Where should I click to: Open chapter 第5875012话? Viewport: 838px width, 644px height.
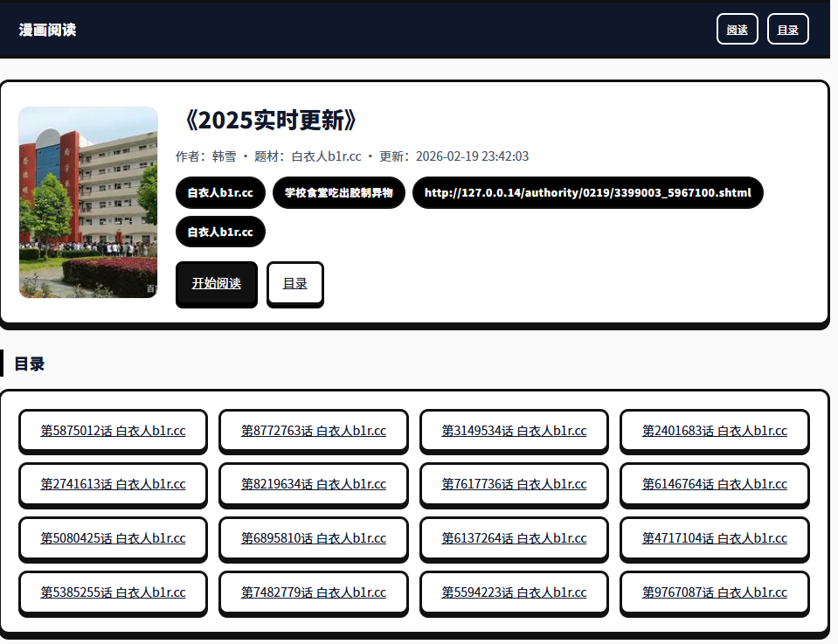coord(113,431)
